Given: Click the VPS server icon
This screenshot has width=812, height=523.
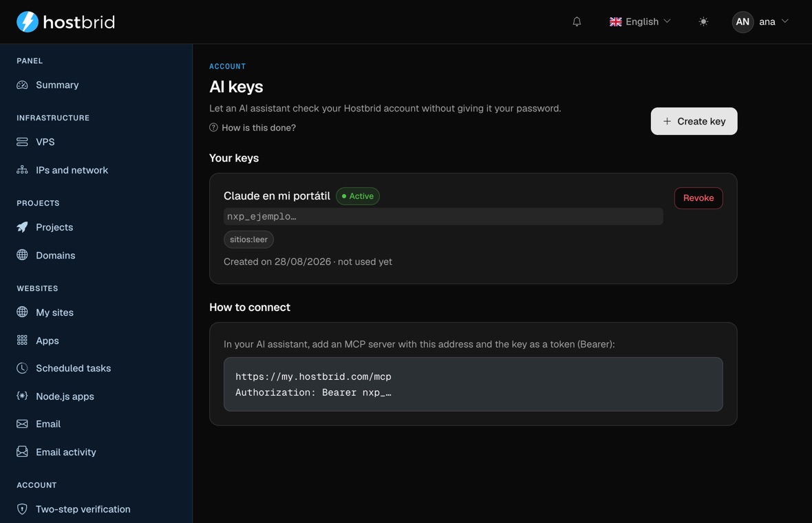Looking at the screenshot, I should 22,142.
